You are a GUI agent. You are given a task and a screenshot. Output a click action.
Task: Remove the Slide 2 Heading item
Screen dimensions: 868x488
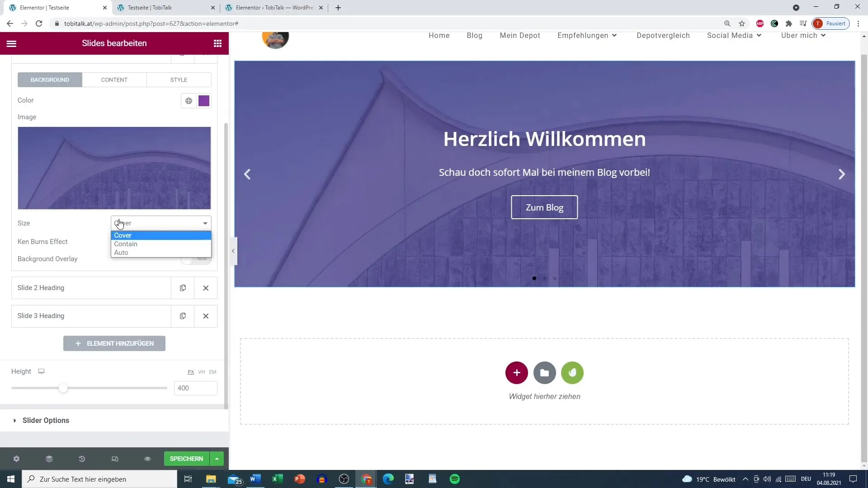pyautogui.click(x=206, y=288)
